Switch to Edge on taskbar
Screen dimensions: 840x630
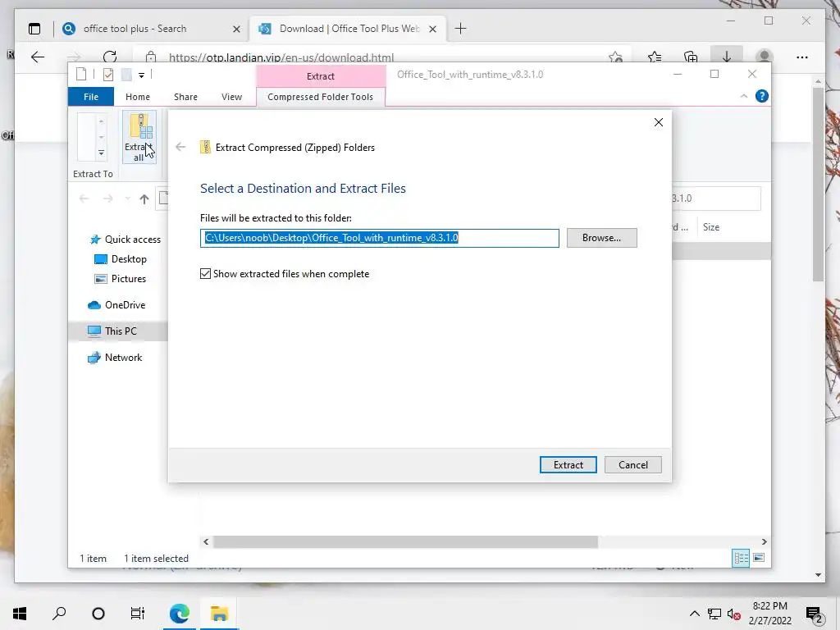click(180, 614)
